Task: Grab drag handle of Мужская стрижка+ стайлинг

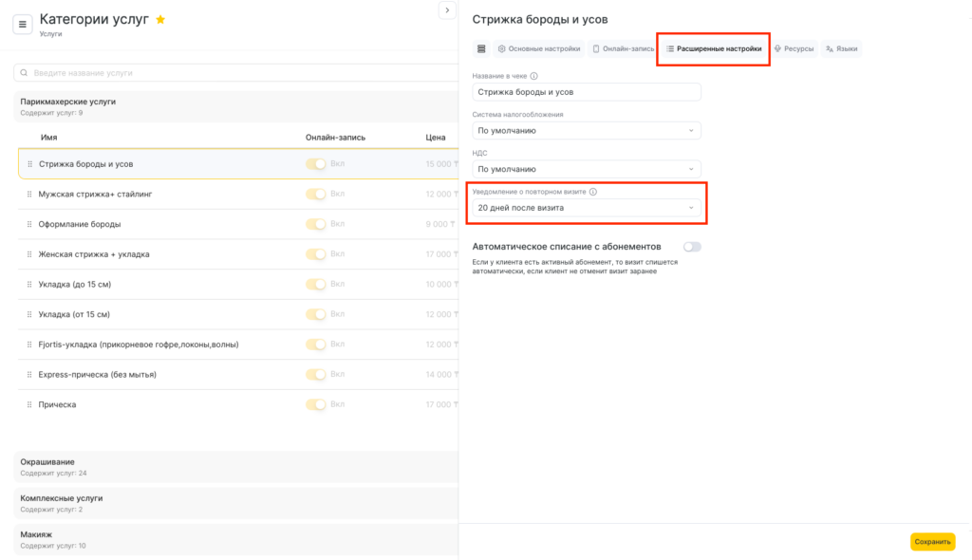Action: click(x=29, y=194)
